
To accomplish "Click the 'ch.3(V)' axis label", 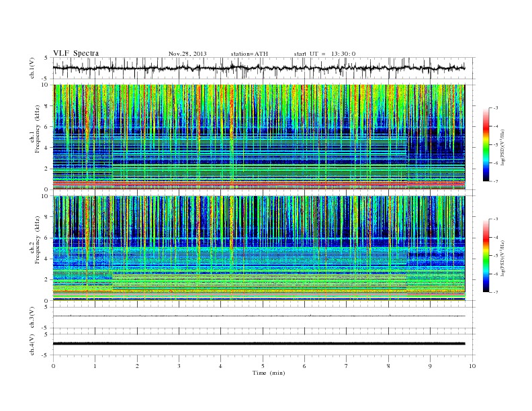I will pos(32,318).
